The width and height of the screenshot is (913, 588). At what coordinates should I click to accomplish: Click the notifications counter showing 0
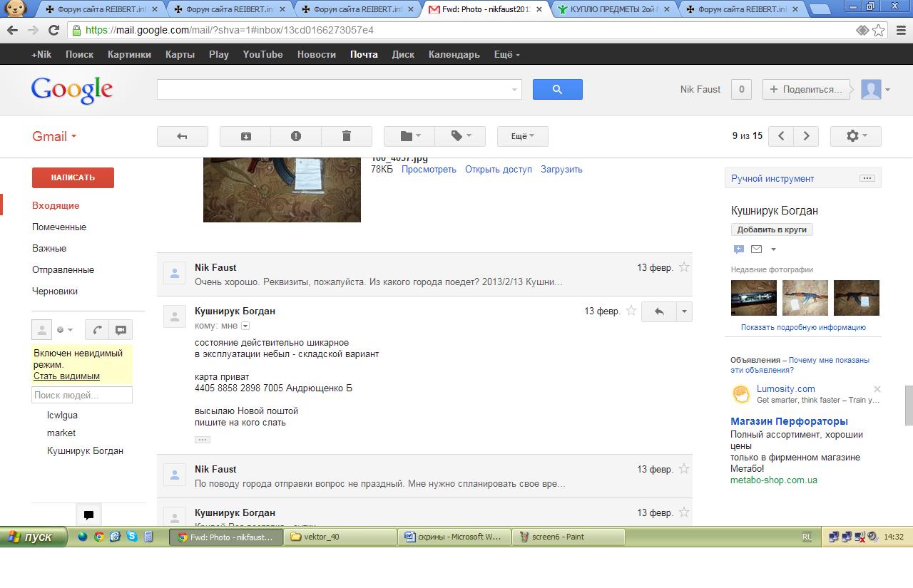[x=742, y=89]
